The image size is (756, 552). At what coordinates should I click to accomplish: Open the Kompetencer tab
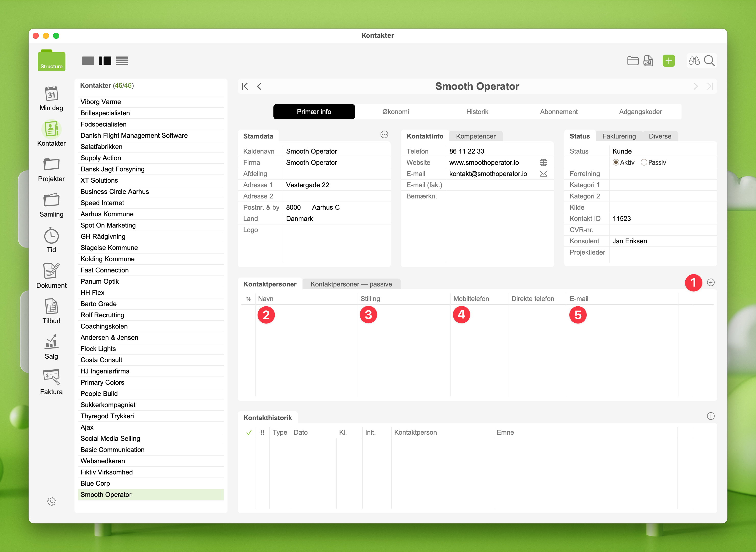[475, 136]
